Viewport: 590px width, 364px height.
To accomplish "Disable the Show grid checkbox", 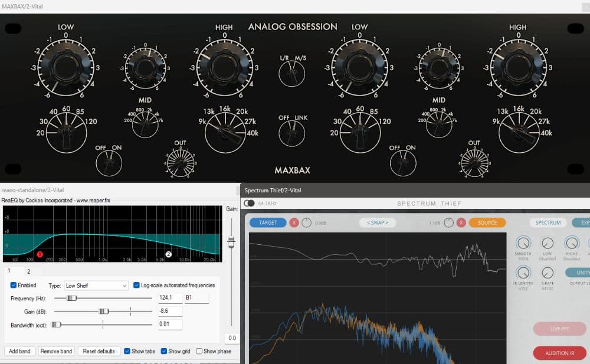I will 164,352.
